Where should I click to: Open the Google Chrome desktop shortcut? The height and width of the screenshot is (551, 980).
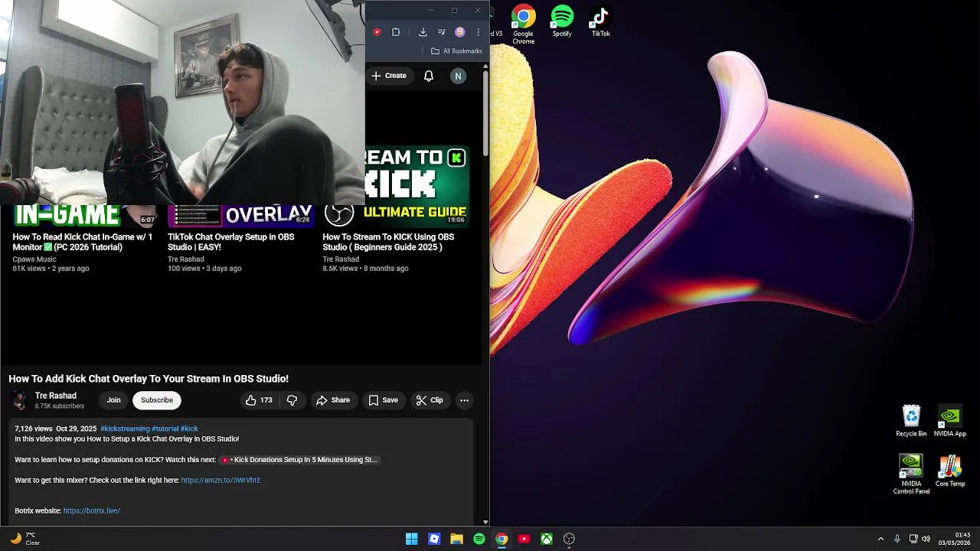pos(524,25)
